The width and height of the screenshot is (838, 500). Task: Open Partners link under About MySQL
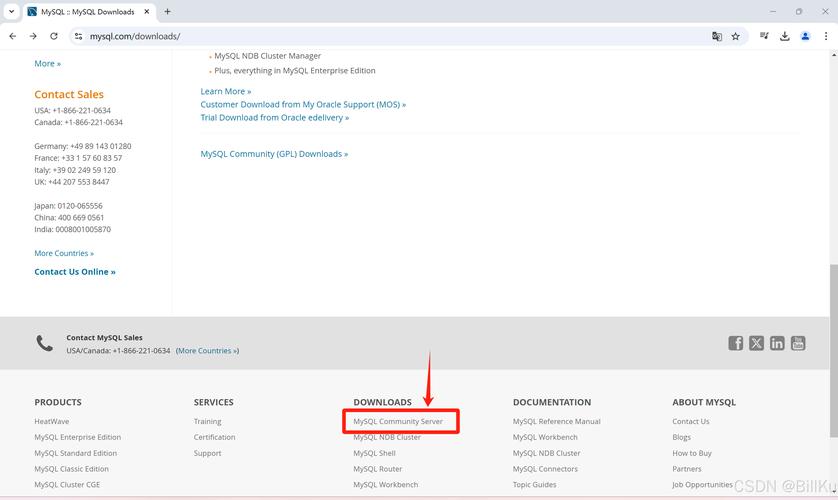click(x=687, y=469)
